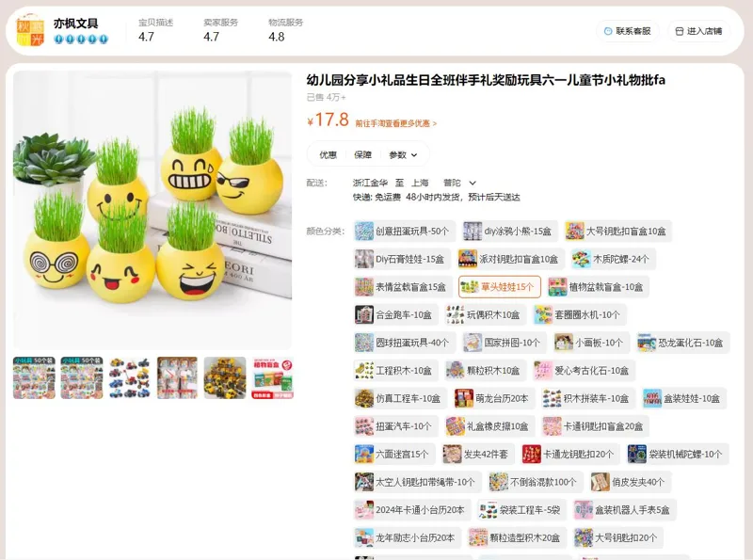The image size is (753, 560).
Task: Click the 2024年卡通小台历20本 variant image icon
Action: pyautogui.click(x=364, y=510)
